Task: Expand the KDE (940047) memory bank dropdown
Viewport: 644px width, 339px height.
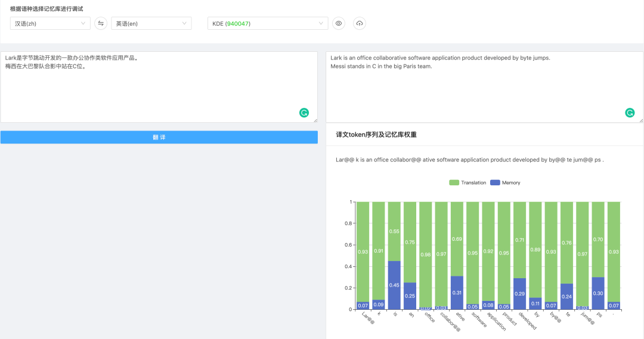Action: coord(267,23)
